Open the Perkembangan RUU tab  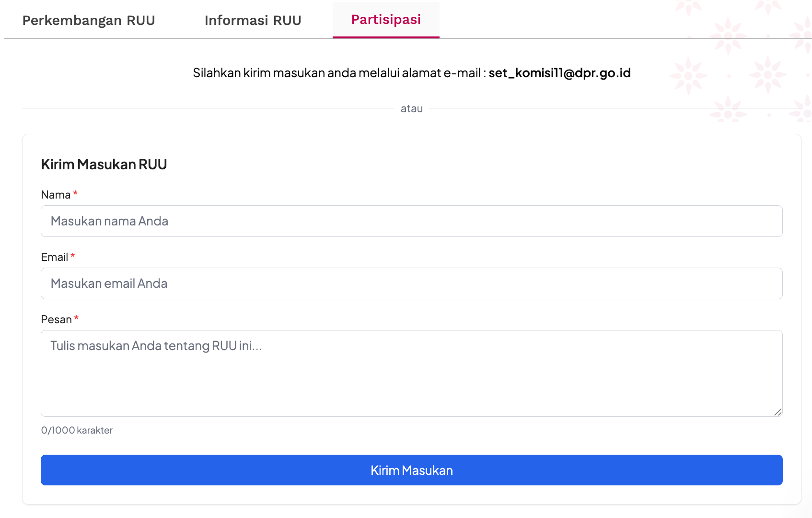click(89, 20)
